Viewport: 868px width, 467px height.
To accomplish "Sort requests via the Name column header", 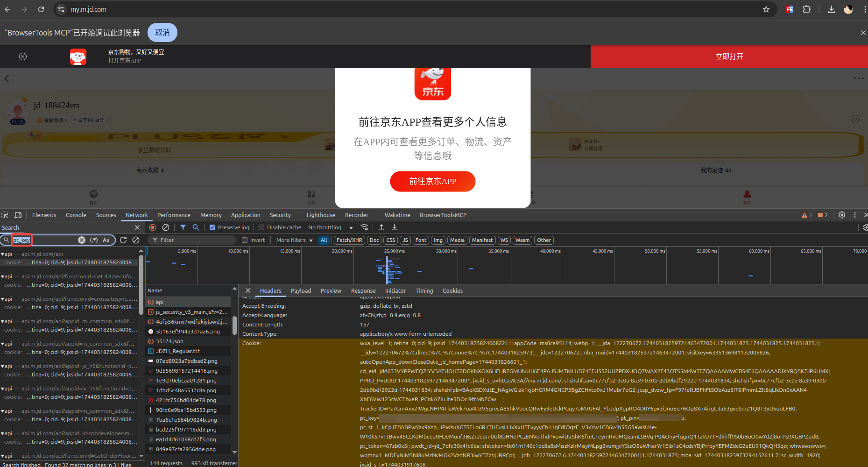I will tap(188, 290).
